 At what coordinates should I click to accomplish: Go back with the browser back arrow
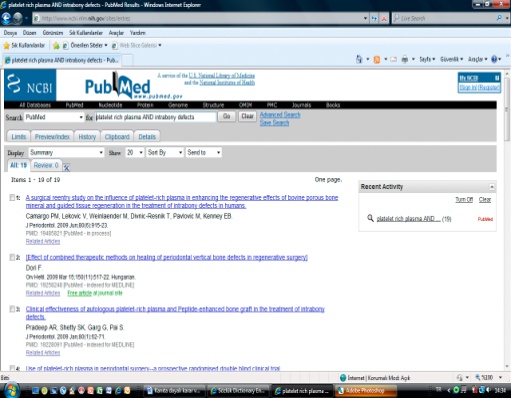pyautogui.click(x=6, y=18)
